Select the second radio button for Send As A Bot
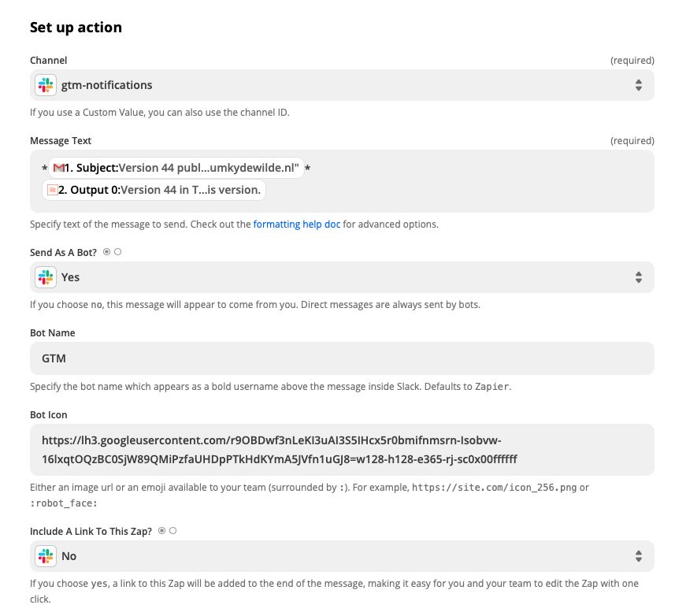The image size is (686, 616). [118, 251]
